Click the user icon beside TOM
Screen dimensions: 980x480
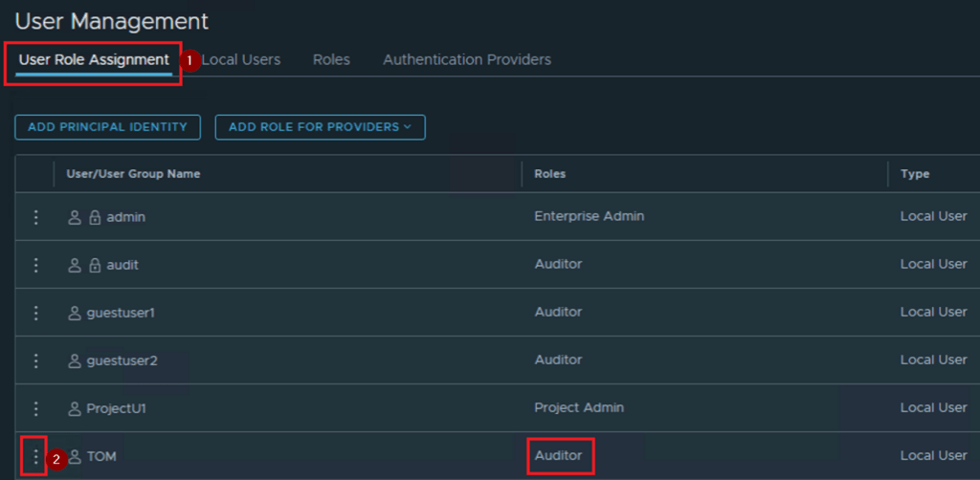[x=75, y=457]
